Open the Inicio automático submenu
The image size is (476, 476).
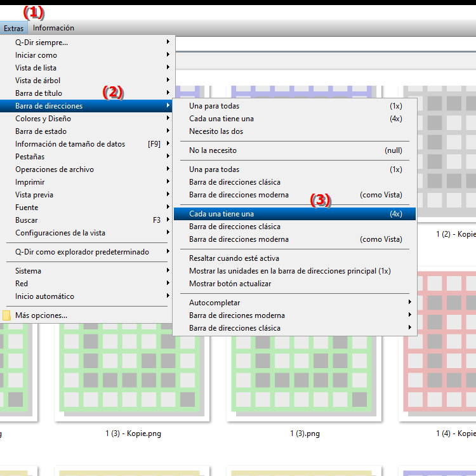(86, 296)
